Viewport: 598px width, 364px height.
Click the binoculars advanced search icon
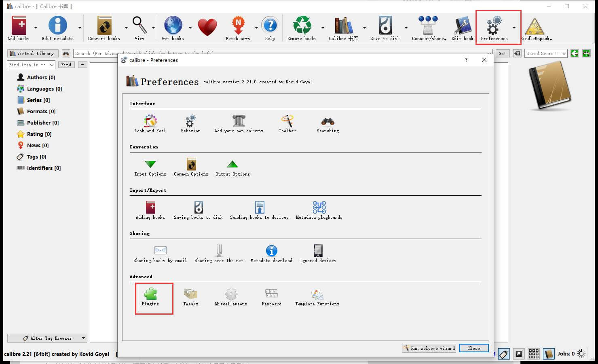[66, 53]
